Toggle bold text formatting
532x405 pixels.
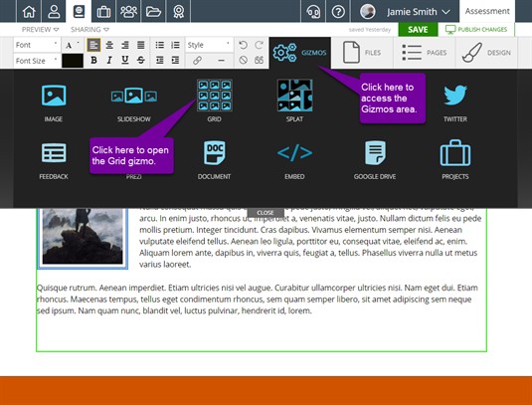tap(93, 61)
